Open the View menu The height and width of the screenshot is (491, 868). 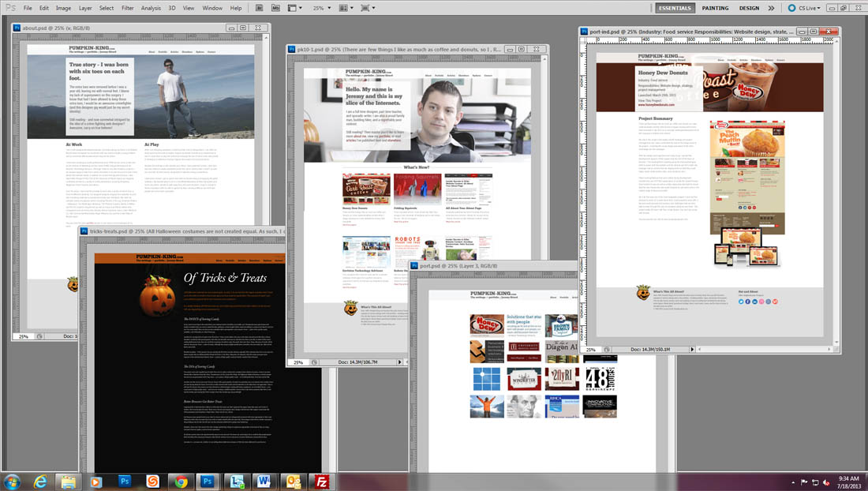click(x=189, y=8)
